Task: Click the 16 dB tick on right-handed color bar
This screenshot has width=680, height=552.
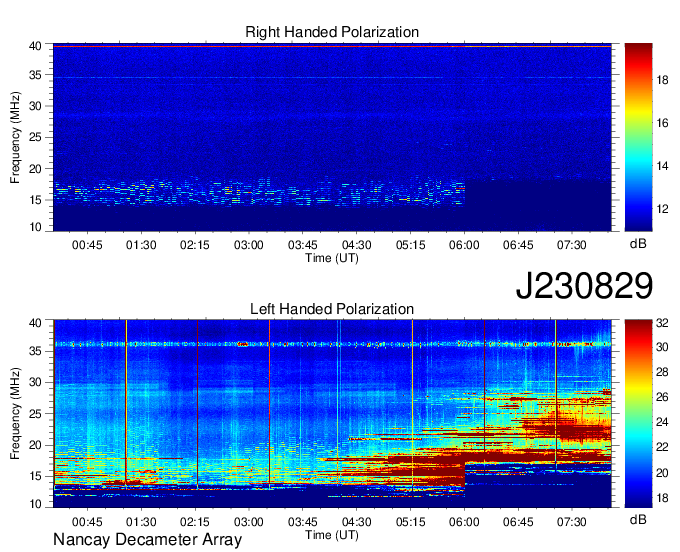Action: coord(663,123)
